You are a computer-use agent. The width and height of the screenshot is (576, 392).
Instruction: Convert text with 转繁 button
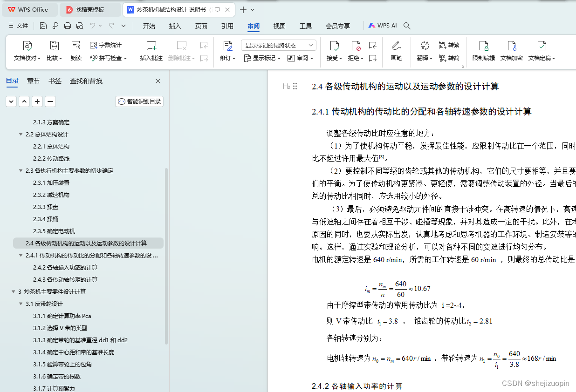(x=449, y=45)
